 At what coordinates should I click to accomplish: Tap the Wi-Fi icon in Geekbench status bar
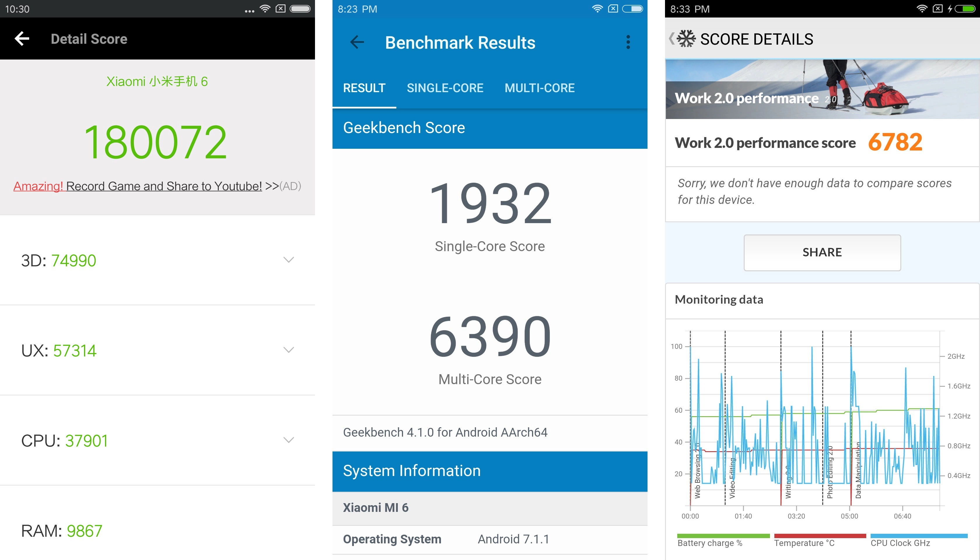[597, 9]
